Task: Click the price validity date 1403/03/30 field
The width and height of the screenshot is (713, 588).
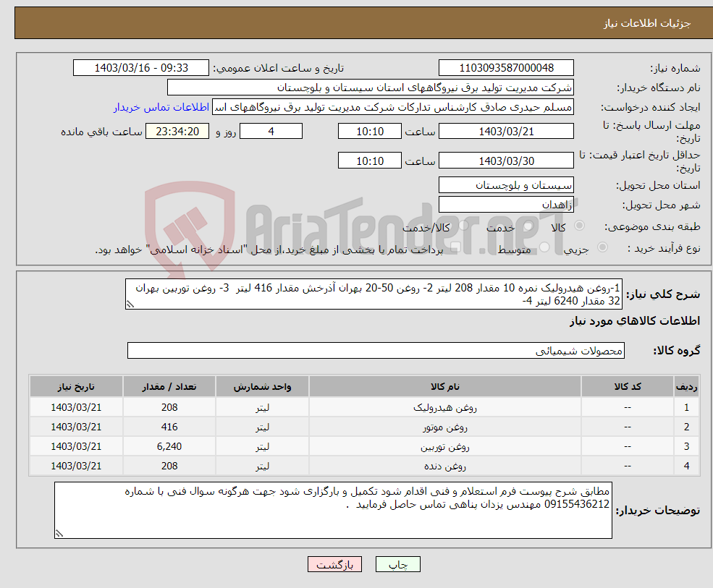Action: [506, 161]
